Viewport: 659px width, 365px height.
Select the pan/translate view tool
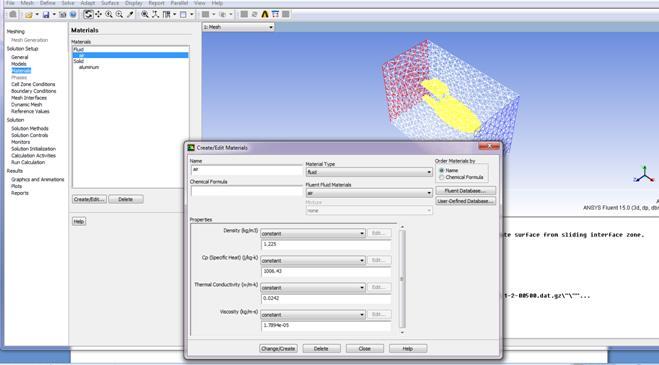(98, 14)
